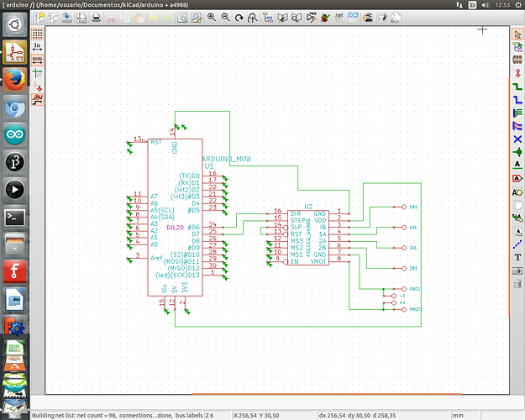Toggle showing hidden pins

click(38, 87)
